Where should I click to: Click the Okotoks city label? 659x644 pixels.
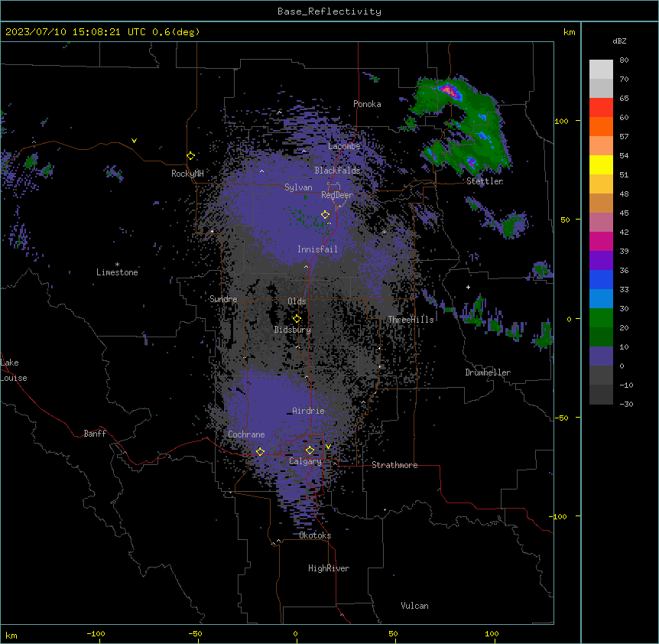(315, 535)
